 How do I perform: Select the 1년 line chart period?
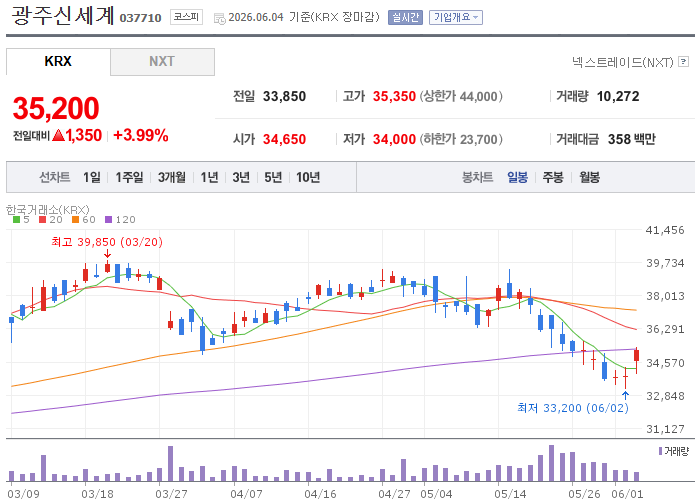(209, 177)
